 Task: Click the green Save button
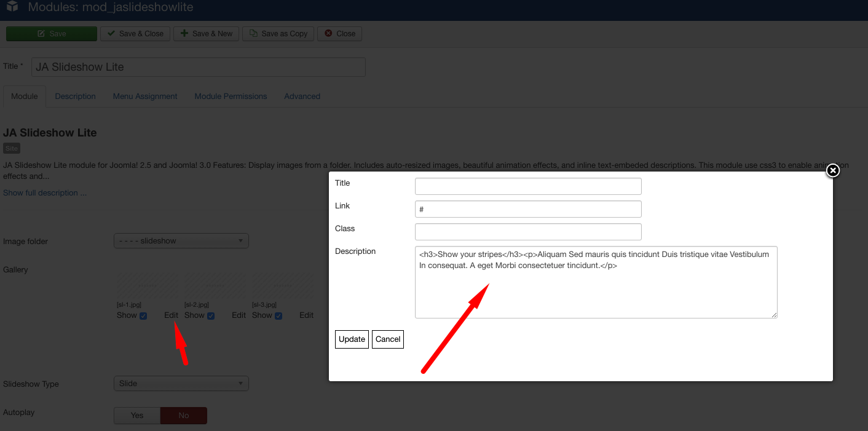click(52, 34)
